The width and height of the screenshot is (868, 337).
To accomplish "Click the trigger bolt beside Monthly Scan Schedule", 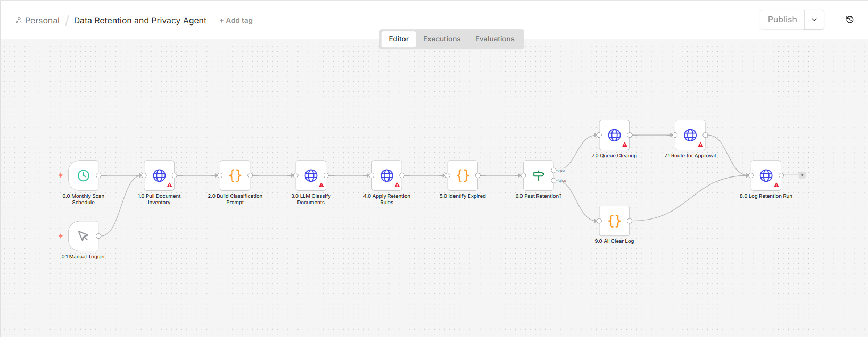I will click(61, 175).
